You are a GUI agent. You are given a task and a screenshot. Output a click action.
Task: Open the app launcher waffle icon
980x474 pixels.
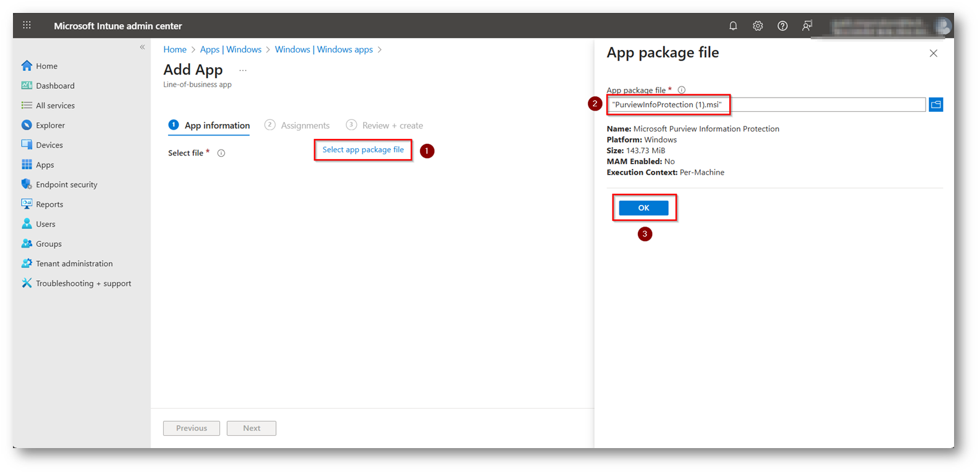tap(27, 25)
